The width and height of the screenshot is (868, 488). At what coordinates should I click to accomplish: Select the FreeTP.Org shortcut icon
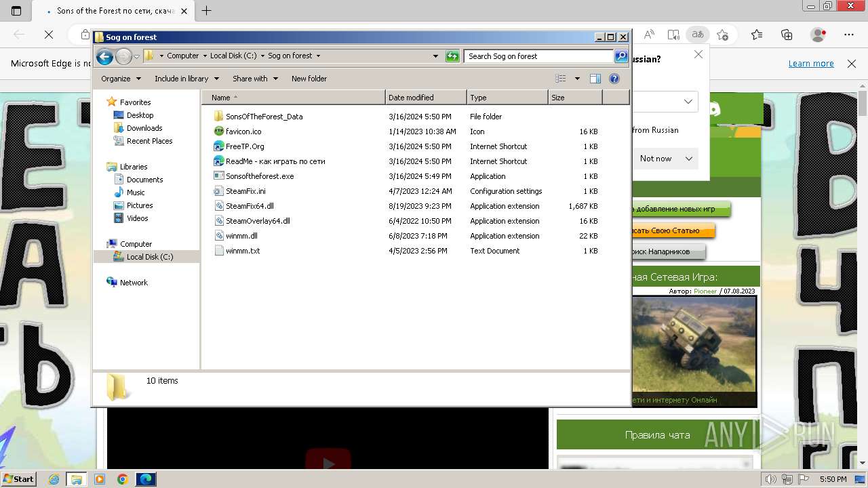pos(218,146)
